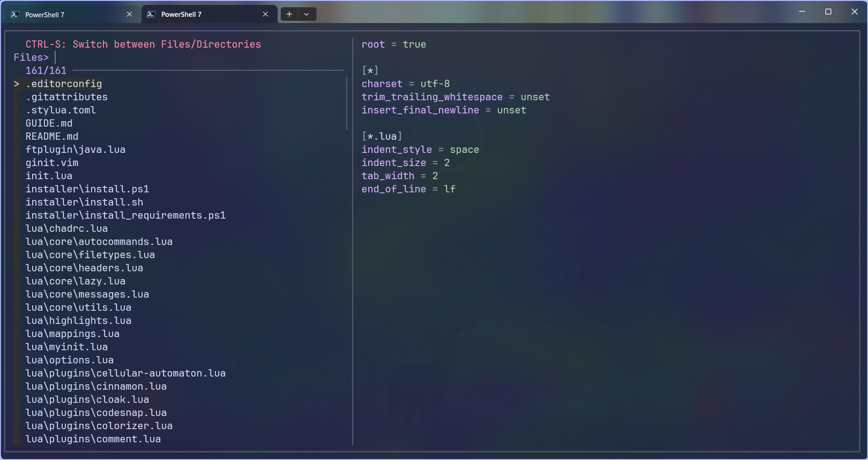
Task: Click the [*.lua] section header
Action: click(x=382, y=137)
